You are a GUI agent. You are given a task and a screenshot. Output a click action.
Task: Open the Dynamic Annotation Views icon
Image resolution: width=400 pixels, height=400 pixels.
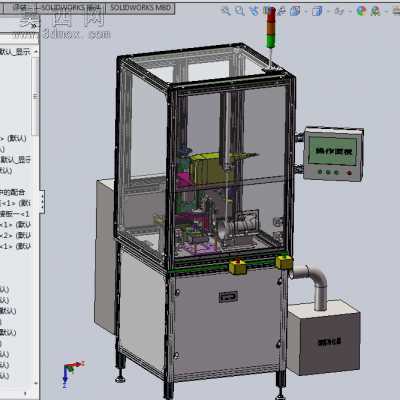(x=281, y=11)
